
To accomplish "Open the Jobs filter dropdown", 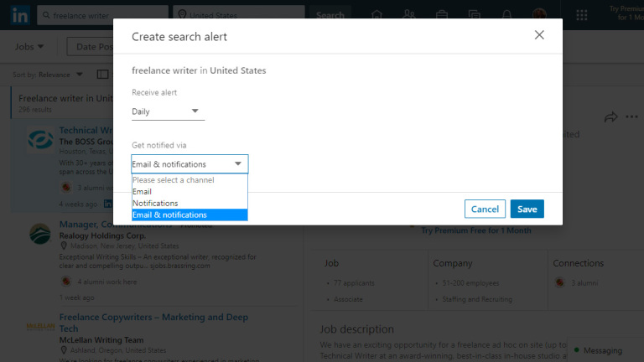I will [29, 47].
